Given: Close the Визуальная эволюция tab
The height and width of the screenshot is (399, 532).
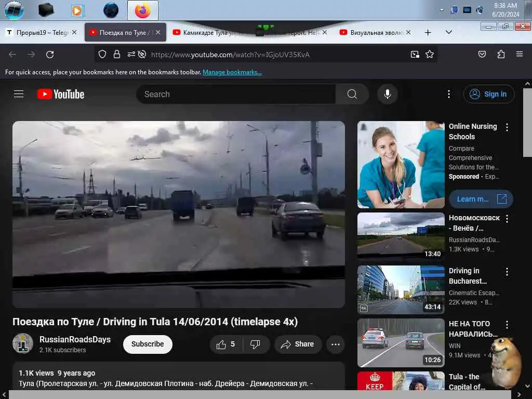Looking at the screenshot, I should [x=408, y=32].
